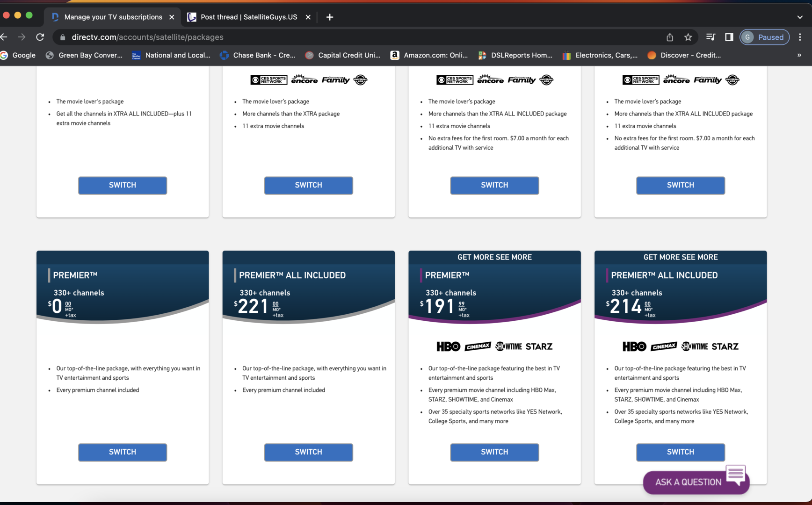Open the Google bookmark
The height and width of the screenshot is (505, 812).
[18, 55]
